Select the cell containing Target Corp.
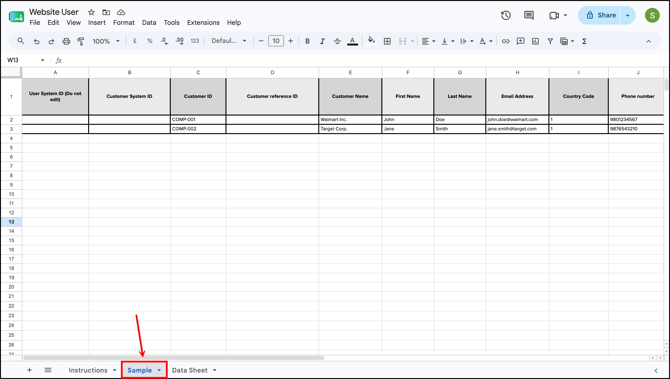This screenshot has height=379, width=670. [x=350, y=129]
